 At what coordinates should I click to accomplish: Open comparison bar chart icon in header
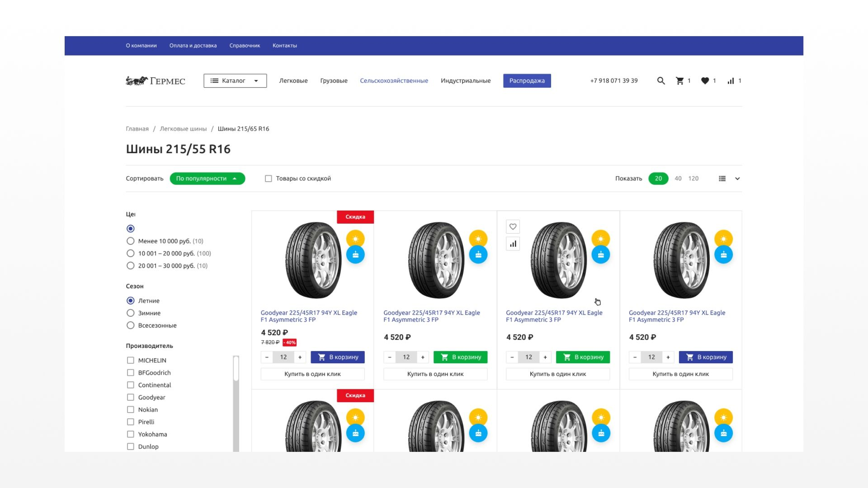[x=731, y=81]
